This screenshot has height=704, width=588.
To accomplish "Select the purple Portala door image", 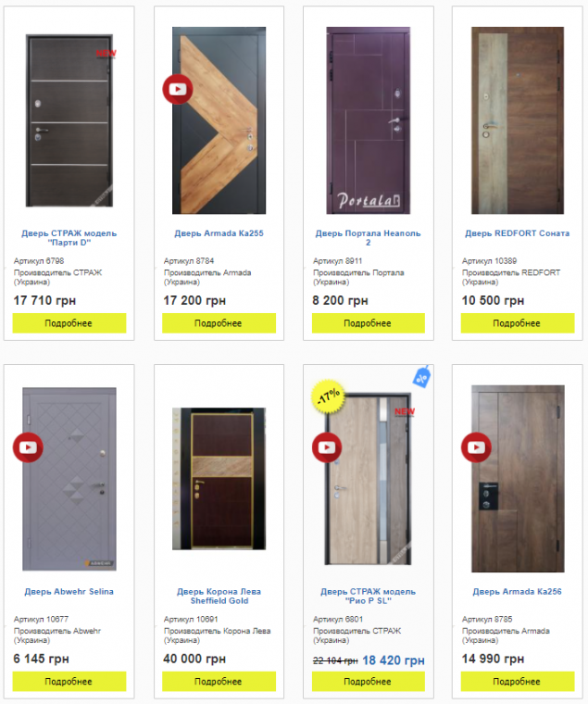I will [368, 120].
